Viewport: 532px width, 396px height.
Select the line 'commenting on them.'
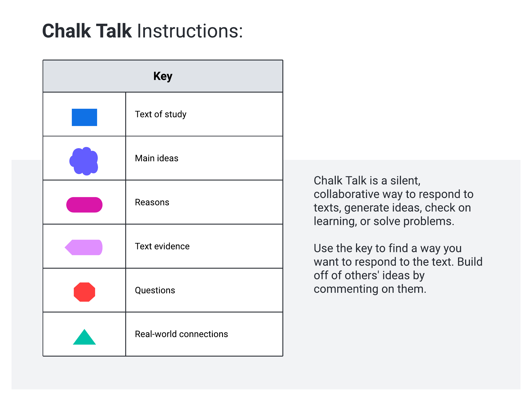(370, 289)
